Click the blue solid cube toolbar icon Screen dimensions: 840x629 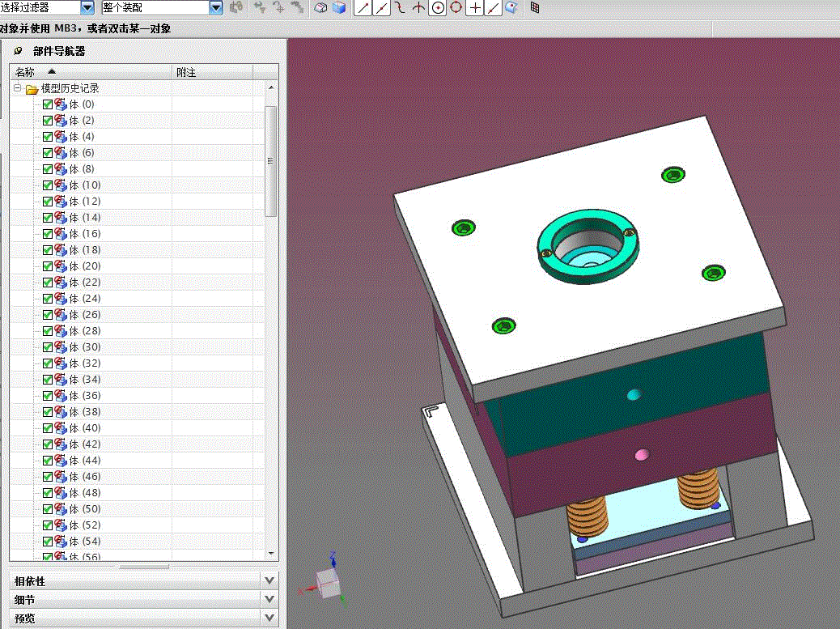click(x=339, y=7)
